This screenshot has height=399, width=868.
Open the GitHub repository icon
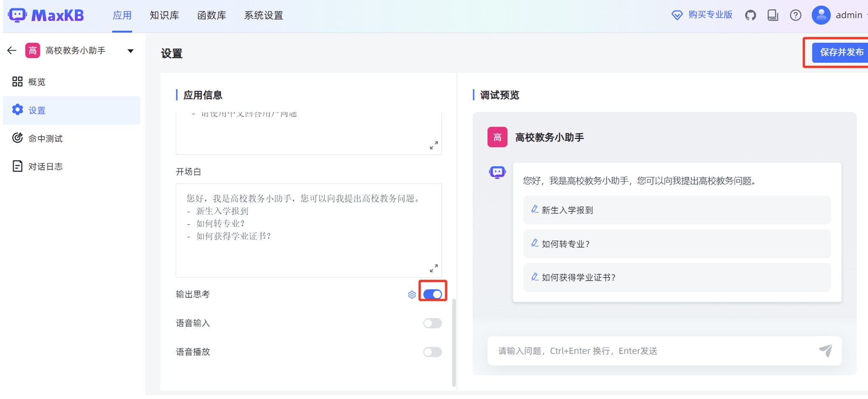(750, 15)
